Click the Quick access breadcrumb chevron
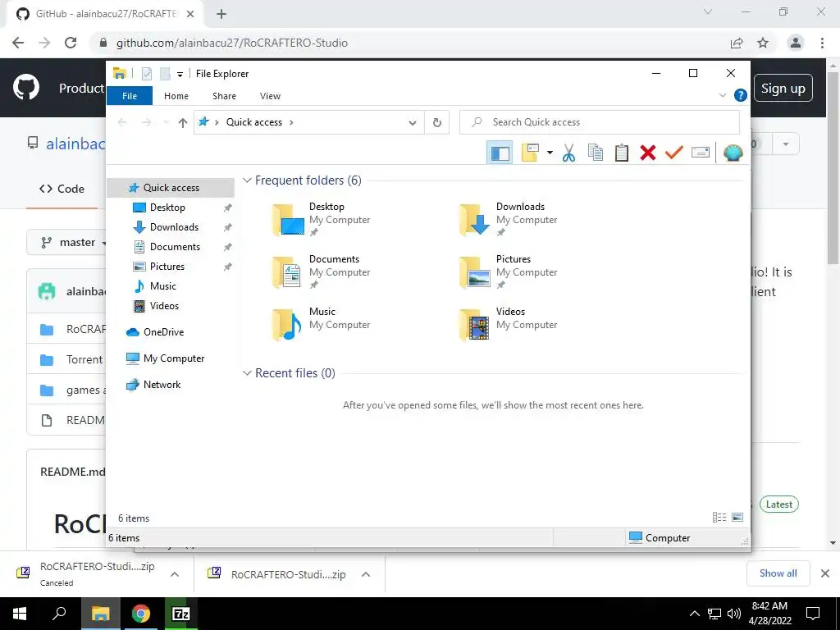 coord(291,123)
